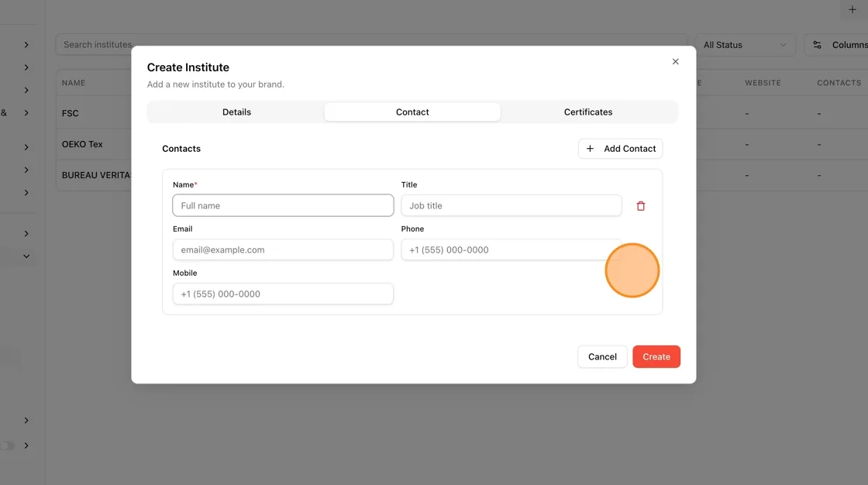Select the OEKO Tex row name
Image resolution: width=868 pixels, height=485 pixels.
point(82,144)
